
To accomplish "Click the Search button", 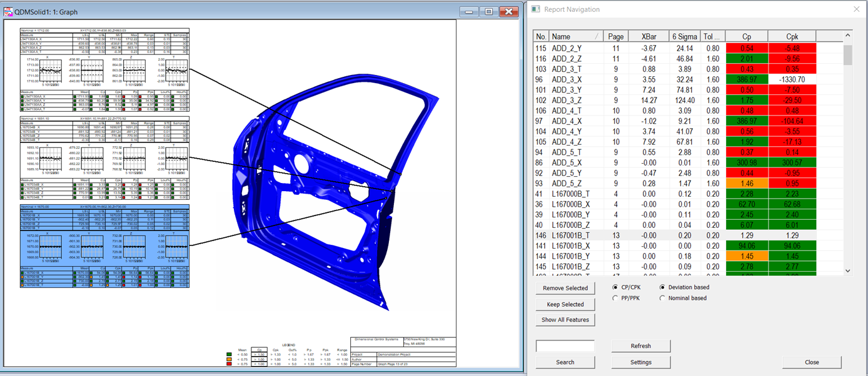I will [565, 362].
